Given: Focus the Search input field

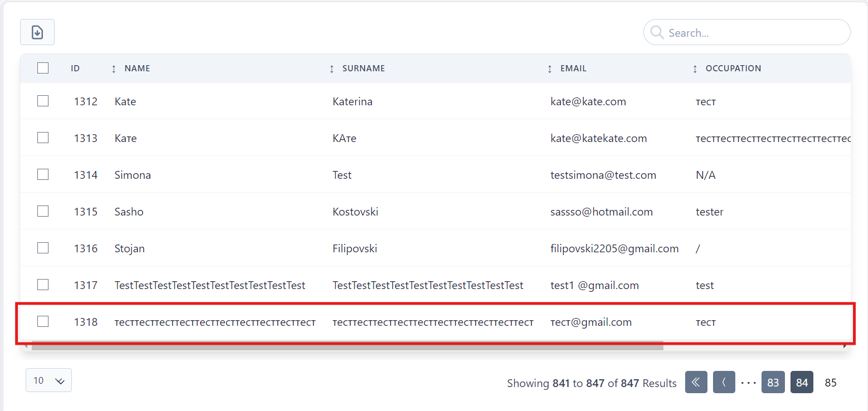Looking at the screenshot, I should click(x=753, y=33).
